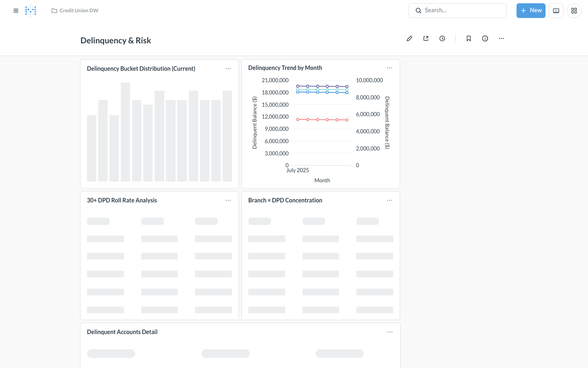Click the 21,000,000 left axis value
Image resolution: width=588 pixels, height=368 pixels.
(x=275, y=81)
